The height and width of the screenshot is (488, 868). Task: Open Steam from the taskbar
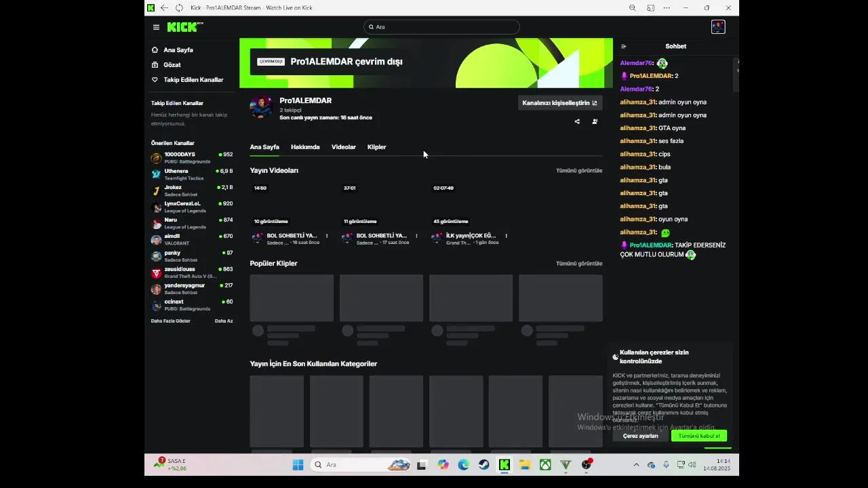tap(484, 465)
